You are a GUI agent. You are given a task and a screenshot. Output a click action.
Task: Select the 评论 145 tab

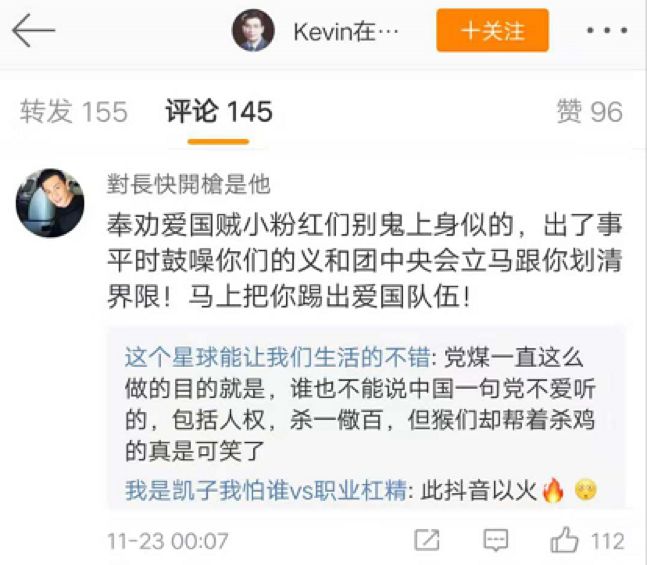coord(219,111)
